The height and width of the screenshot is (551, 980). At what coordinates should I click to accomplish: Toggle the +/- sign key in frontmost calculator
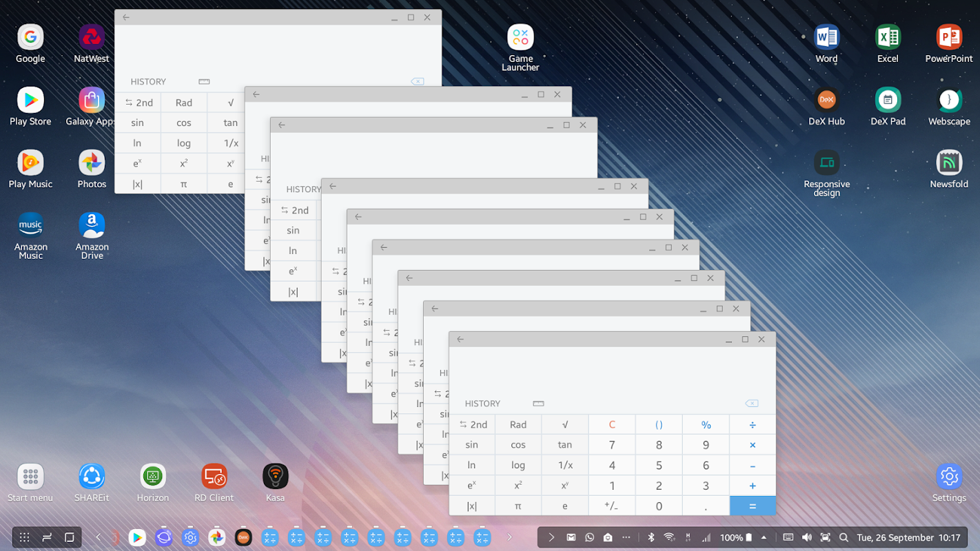coord(611,506)
